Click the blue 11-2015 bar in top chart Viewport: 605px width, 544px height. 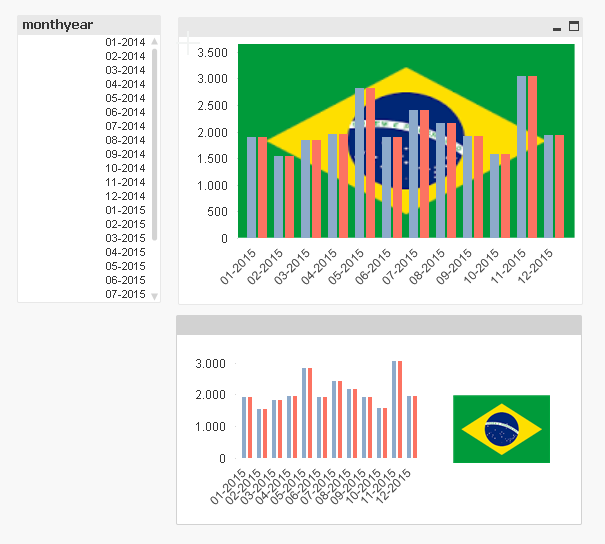521,157
